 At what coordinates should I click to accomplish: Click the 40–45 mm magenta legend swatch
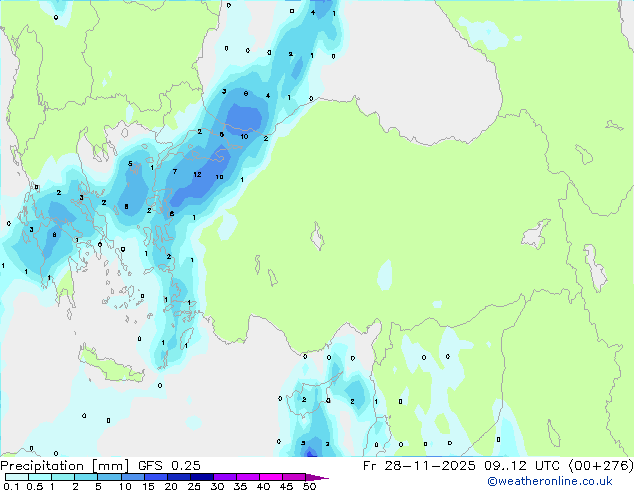[271, 477]
